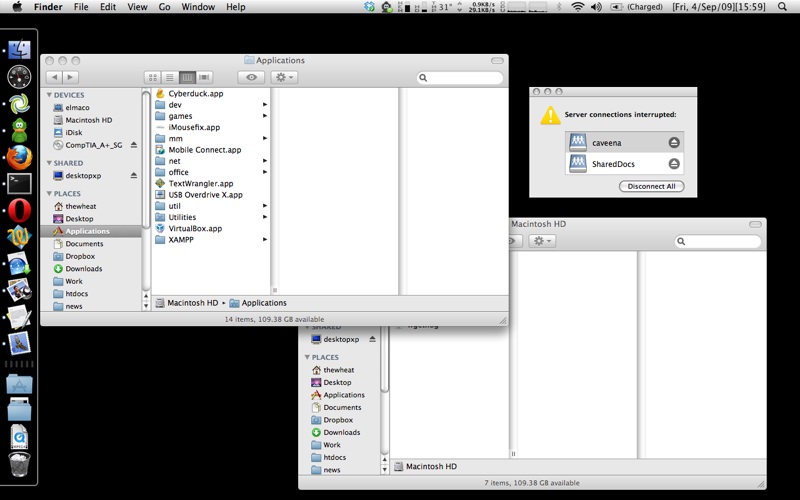Viewport: 800px width, 500px height.
Task: Open Cyberduck.app in the Applications list
Action: pyautogui.click(x=196, y=93)
